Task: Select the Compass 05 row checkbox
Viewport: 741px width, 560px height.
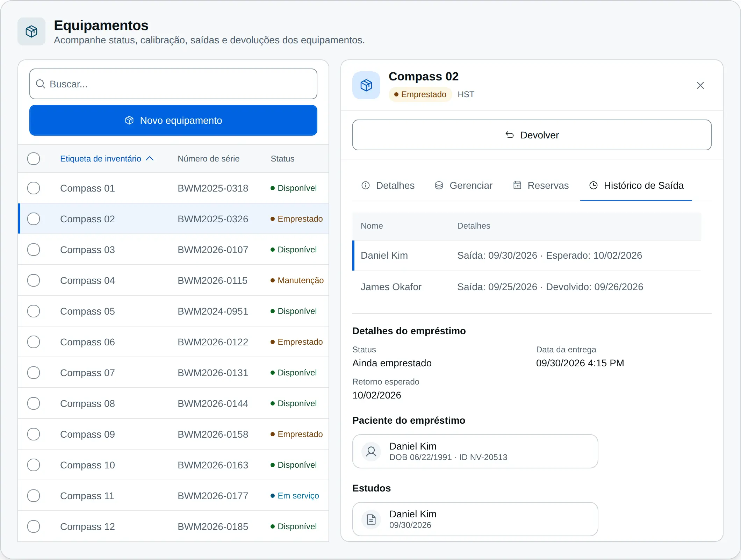Action: tap(34, 311)
